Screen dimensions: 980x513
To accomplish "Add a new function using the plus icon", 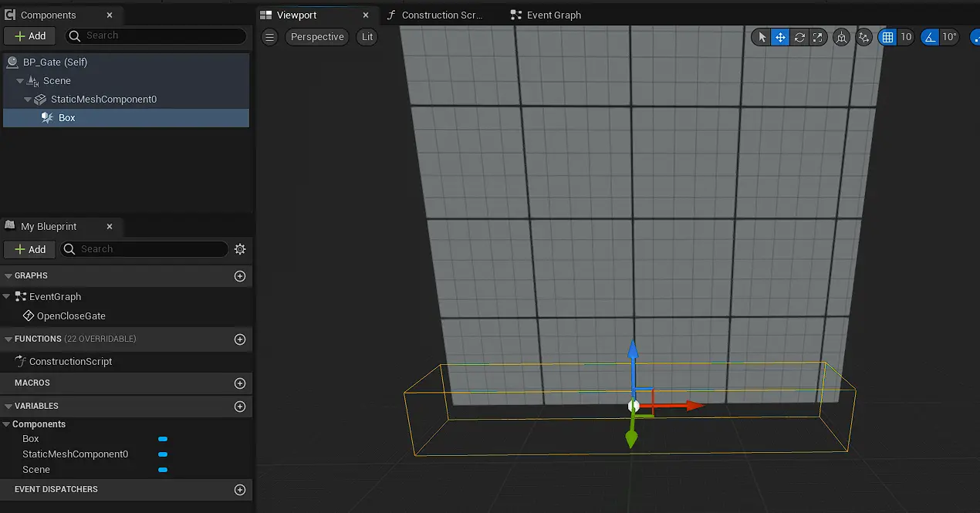I will coord(239,339).
